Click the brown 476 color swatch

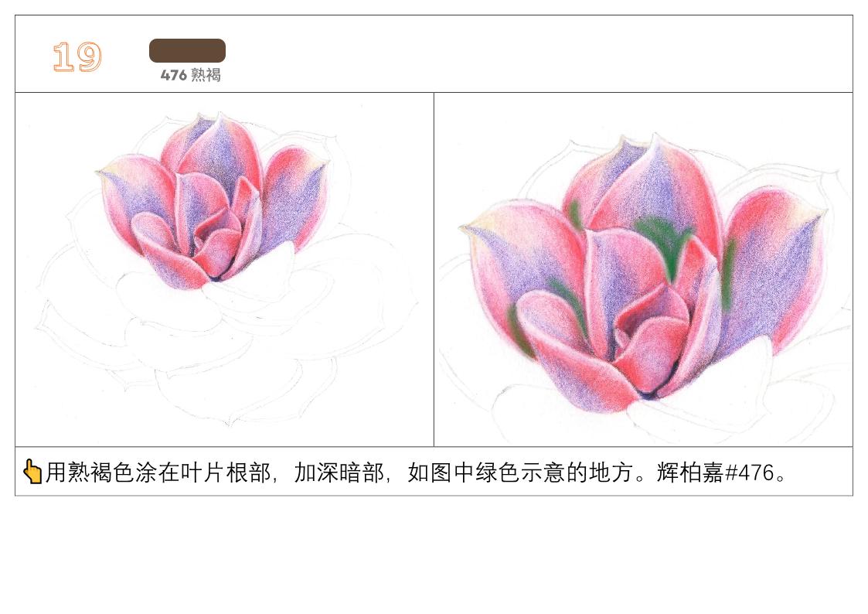click(x=187, y=50)
